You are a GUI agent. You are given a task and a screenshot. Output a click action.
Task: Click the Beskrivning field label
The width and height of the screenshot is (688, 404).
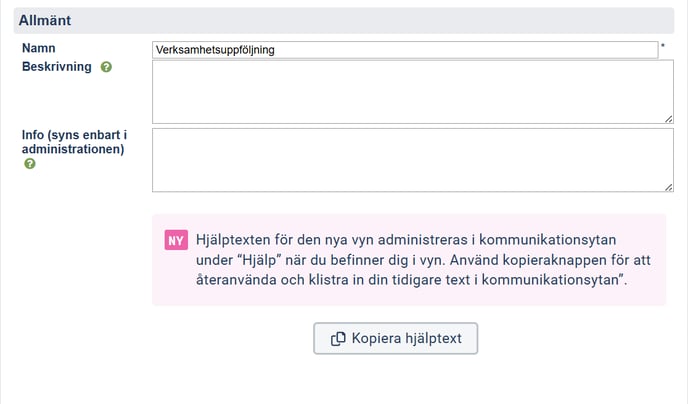[x=56, y=67]
